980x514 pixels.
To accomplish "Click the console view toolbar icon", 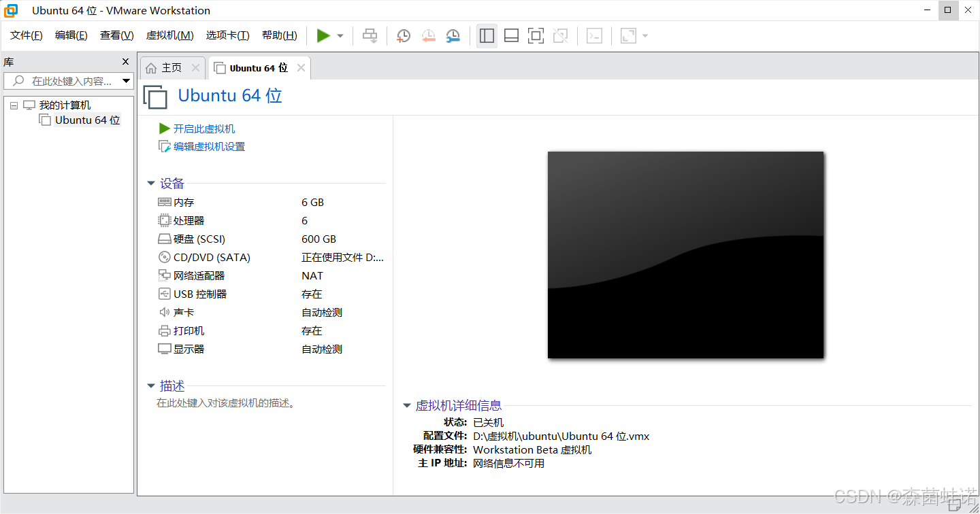I will coord(594,36).
